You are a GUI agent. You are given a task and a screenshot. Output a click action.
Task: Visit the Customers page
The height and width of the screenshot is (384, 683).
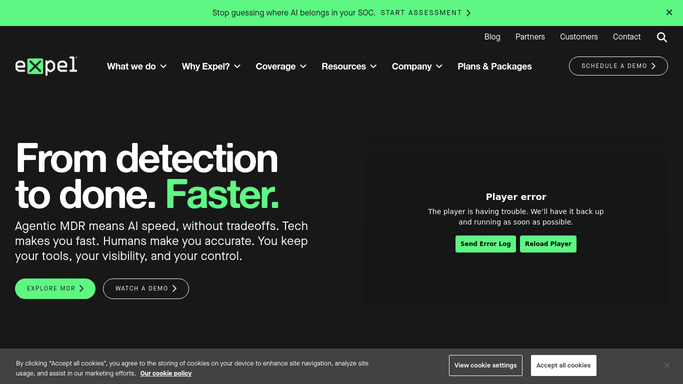point(578,37)
